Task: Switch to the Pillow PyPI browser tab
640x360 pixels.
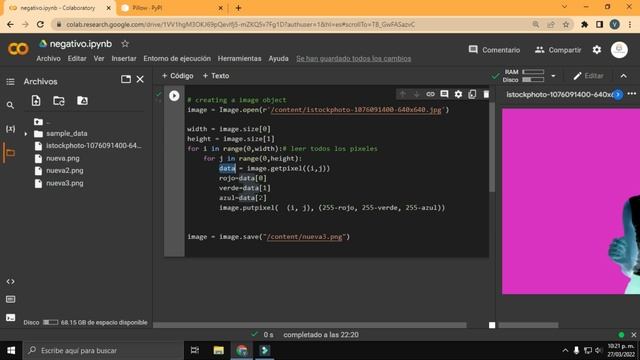Action: point(173,8)
